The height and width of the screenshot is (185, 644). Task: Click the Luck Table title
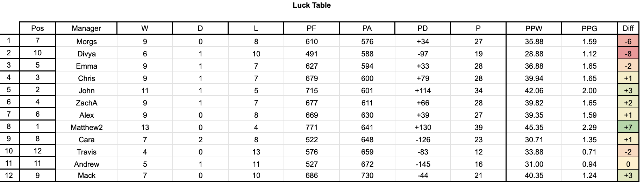coord(312,5)
